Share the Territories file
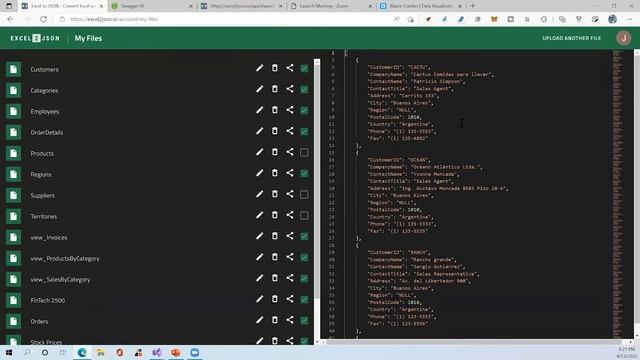The width and height of the screenshot is (640, 360). [290, 215]
